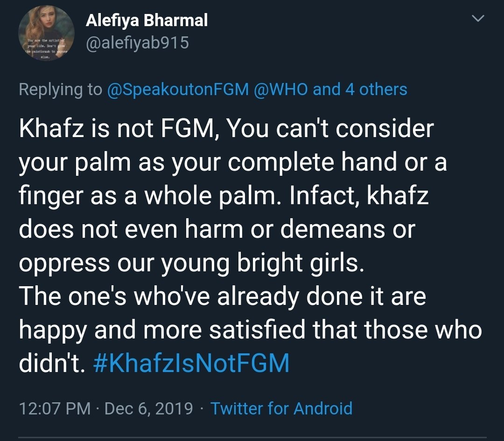Open the Alefiya Bharmal display name
Viewport: 504px width, 441px height.
(x=147, y=21)
